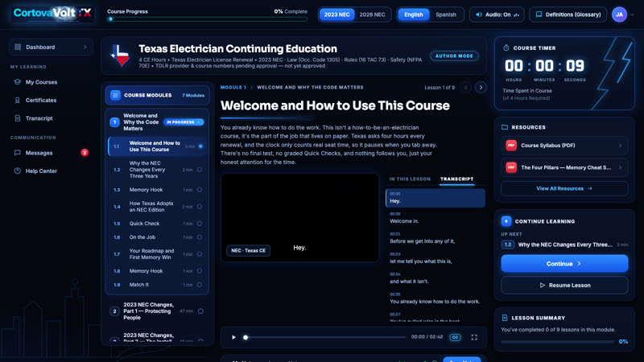Switch to 2026 NEC edition
The height and width of the screenshot is (362, 644).
tap(372, 14)
